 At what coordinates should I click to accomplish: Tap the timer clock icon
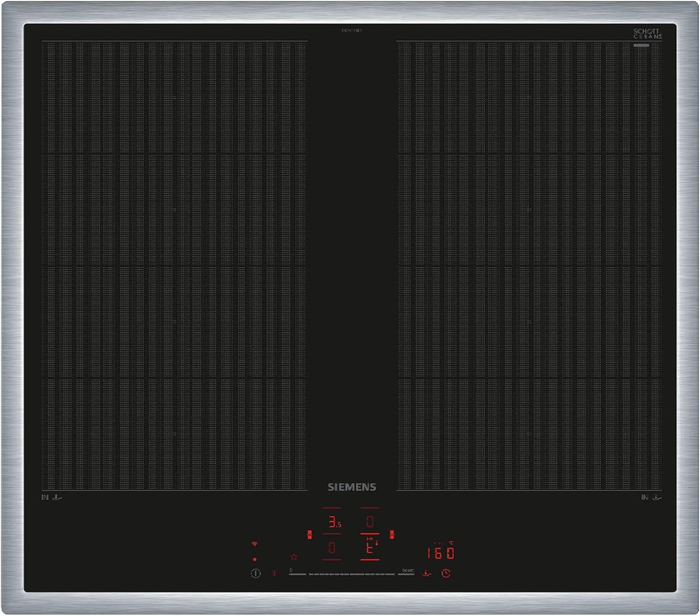[446, 573]
